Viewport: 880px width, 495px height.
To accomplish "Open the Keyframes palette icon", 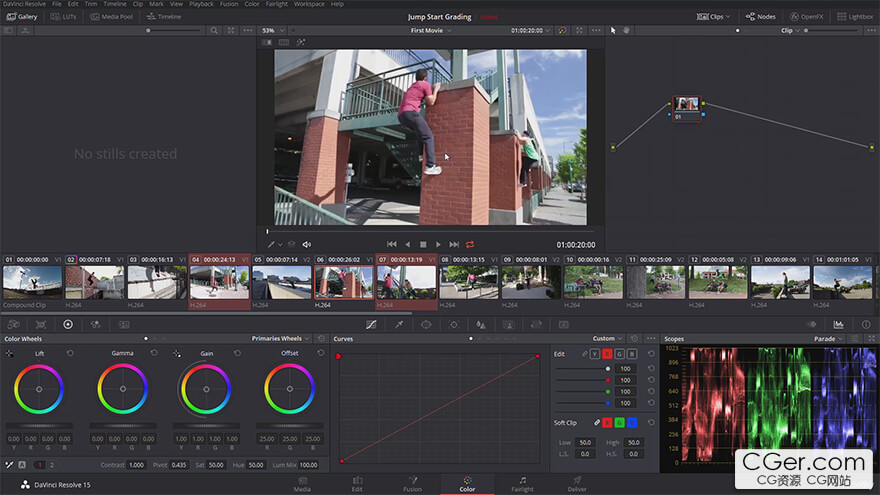I will (x=812, y=324).
